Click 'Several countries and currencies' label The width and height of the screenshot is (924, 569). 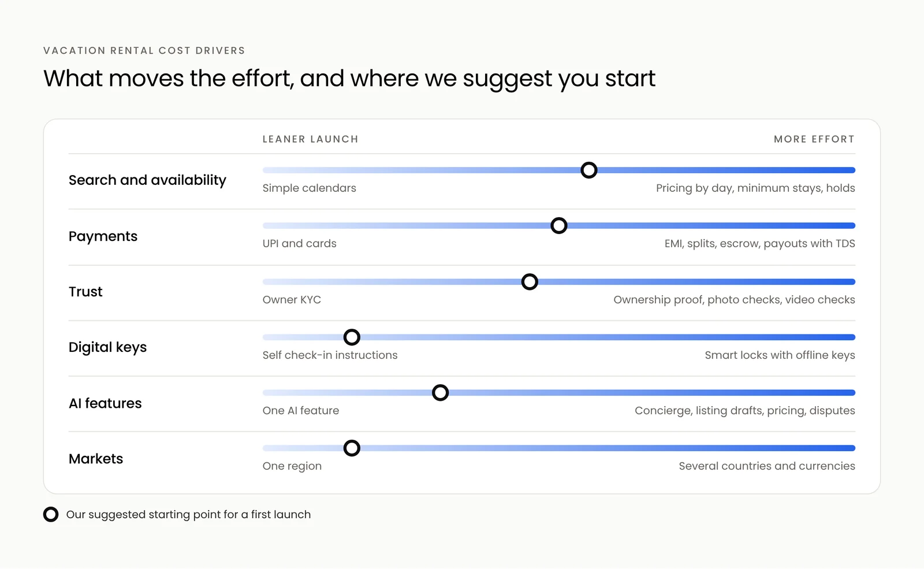point(767,466)
